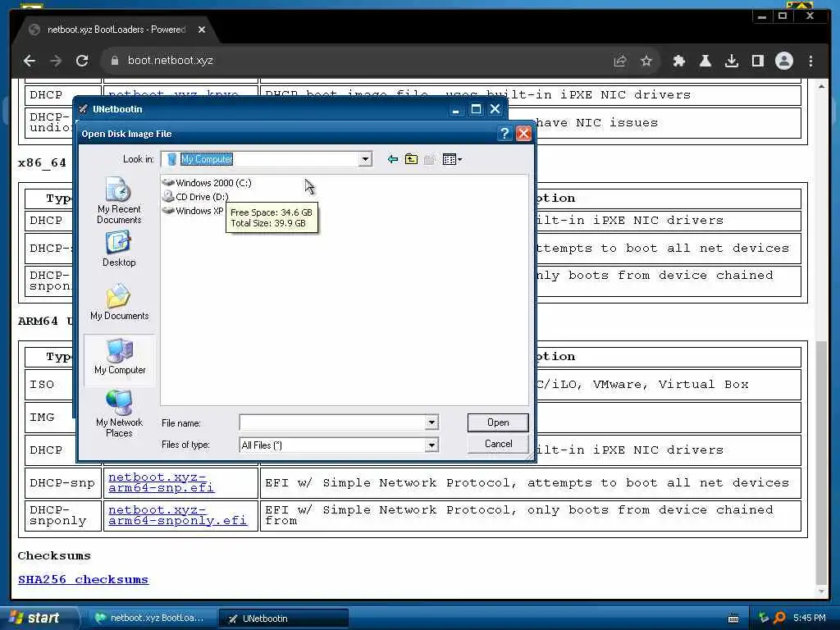This screenshot has width=840, height=630.
Task: Click the taskbar clock showing 5:45 PM
Action: click(x=810, y=619)
